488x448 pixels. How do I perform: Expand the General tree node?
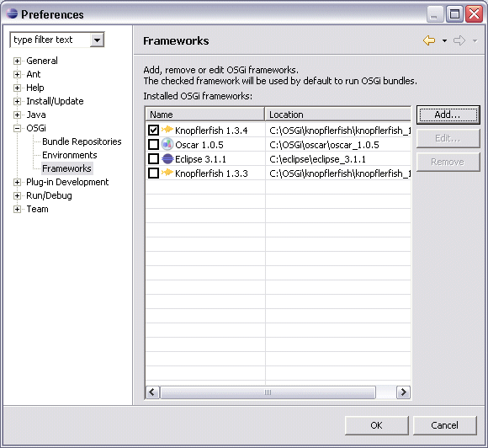(17, 61)
